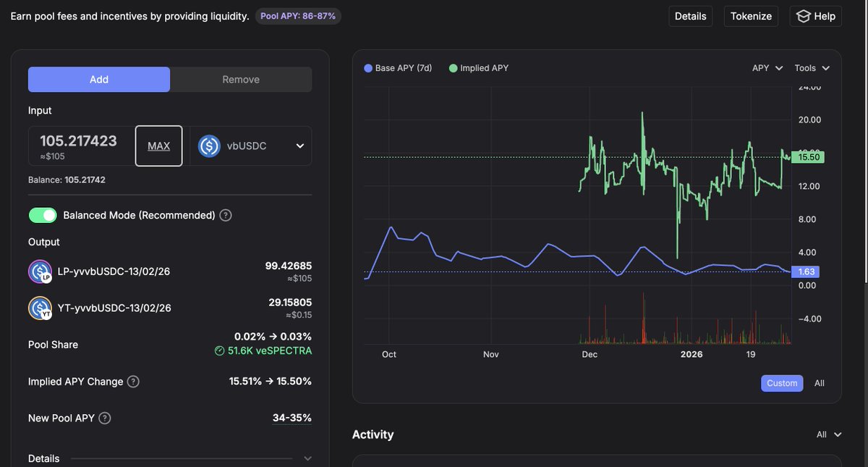Screen dimensions: 868x467
Task: Click the Activity heading
Action: 373,434
